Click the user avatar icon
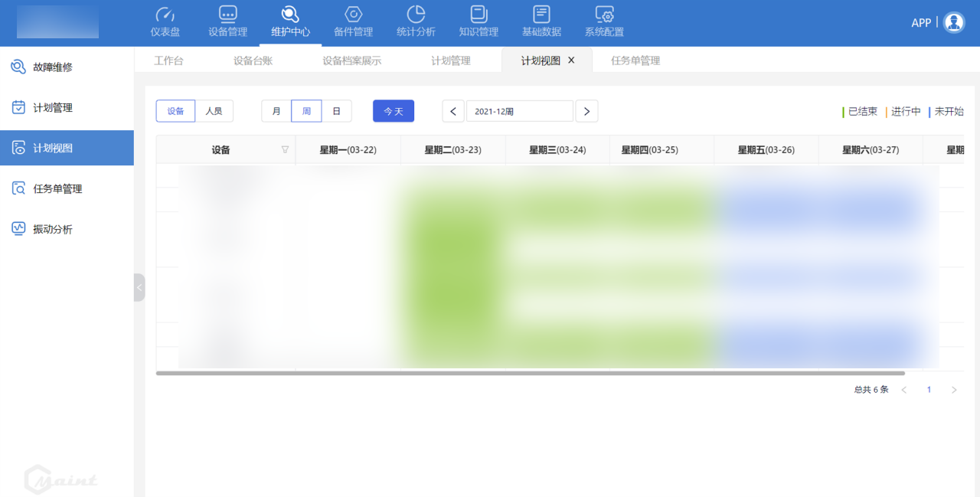 coord(954,22)
